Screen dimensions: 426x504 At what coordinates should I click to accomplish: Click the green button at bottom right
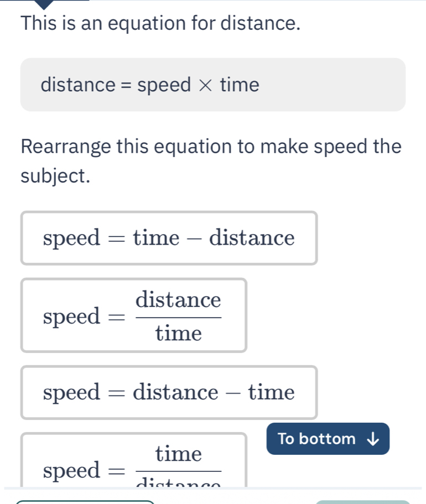[362, 502]
